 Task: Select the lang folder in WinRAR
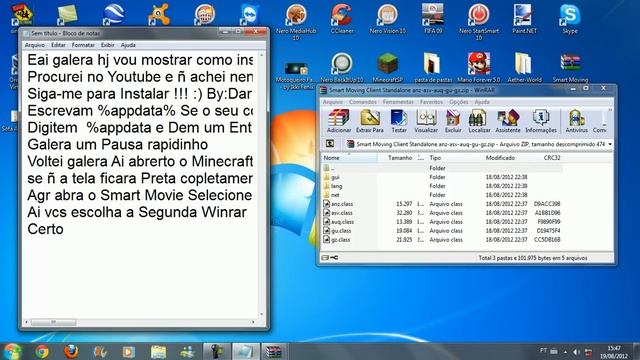[x=336, y=186]
